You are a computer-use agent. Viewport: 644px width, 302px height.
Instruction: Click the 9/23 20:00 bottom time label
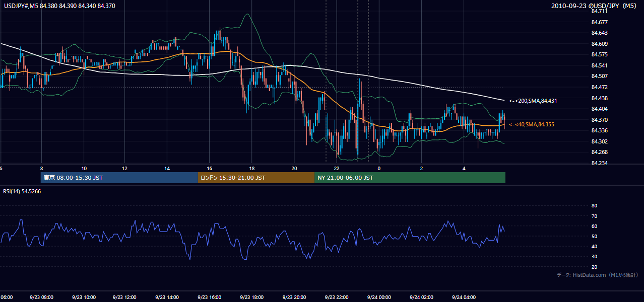pos(294,297)
